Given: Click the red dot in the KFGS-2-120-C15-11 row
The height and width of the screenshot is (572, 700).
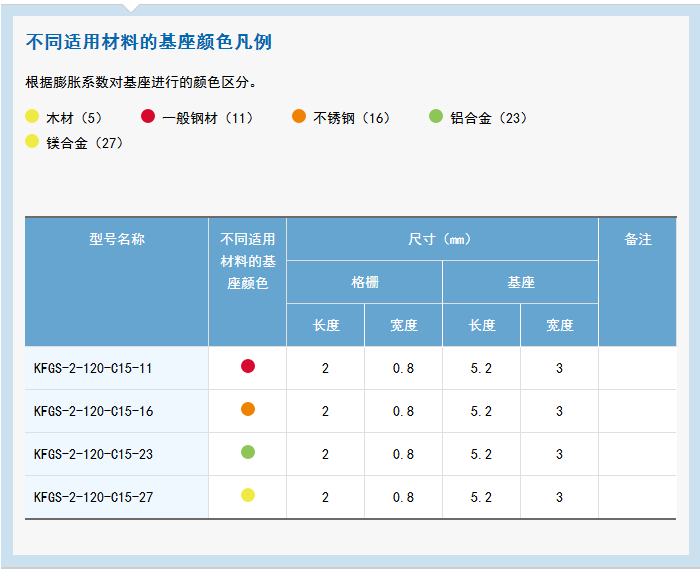Looking at the screenshot, I should [248, 366].
